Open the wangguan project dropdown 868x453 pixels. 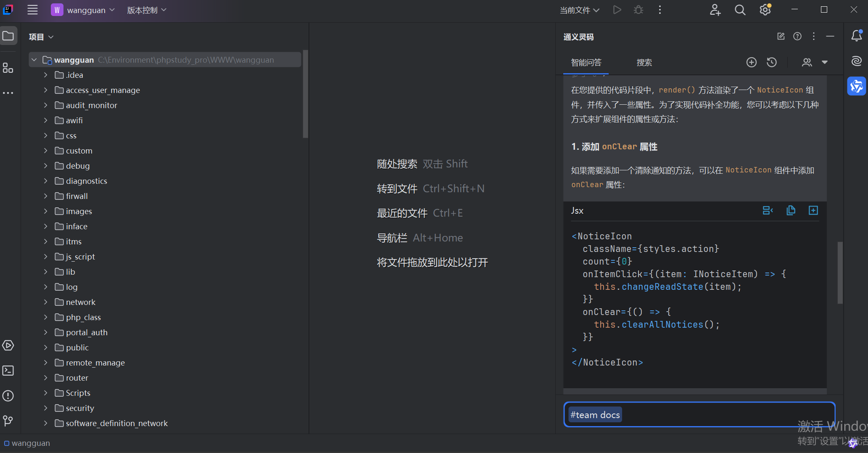point(83,10)
